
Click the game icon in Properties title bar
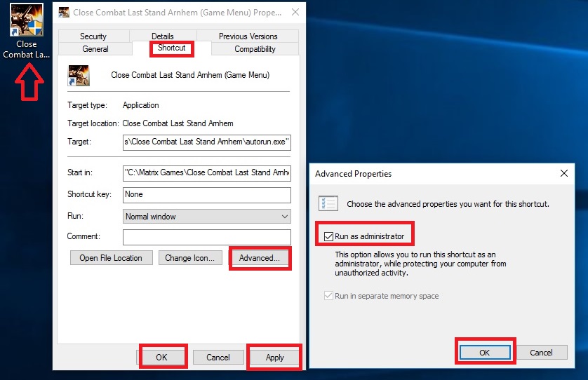[64, 13]
